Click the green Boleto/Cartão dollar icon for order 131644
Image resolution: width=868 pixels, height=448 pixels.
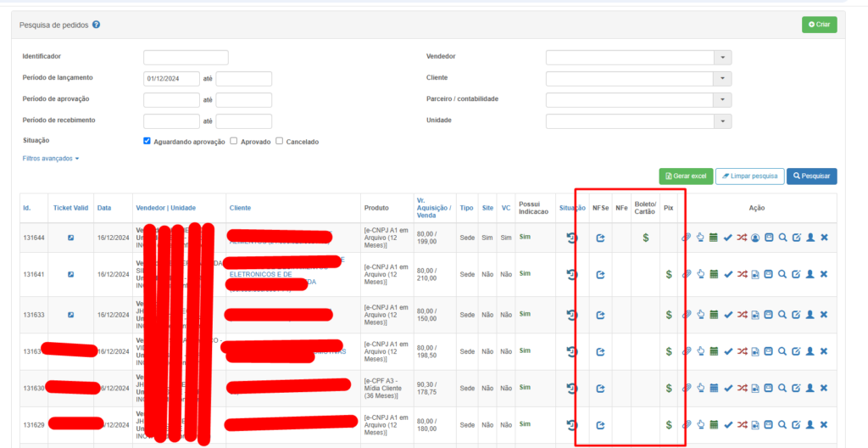(646, 238)
